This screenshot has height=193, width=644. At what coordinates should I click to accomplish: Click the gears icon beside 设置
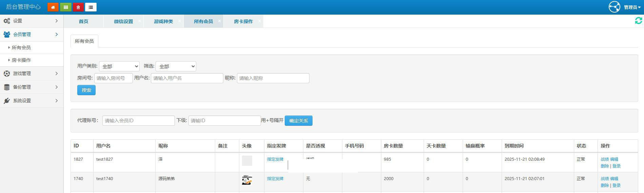tap(7, 21)
